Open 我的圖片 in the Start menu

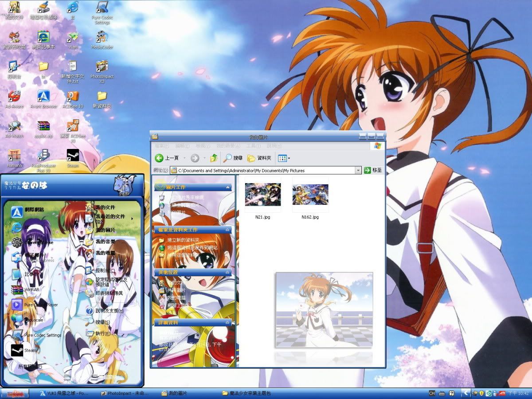[x=101, y=230]
